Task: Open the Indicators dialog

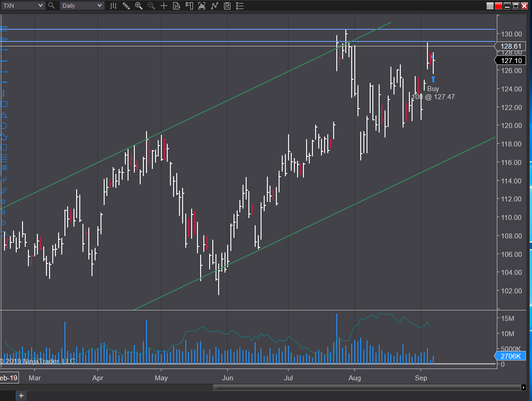Action: [x=215, y=6]
